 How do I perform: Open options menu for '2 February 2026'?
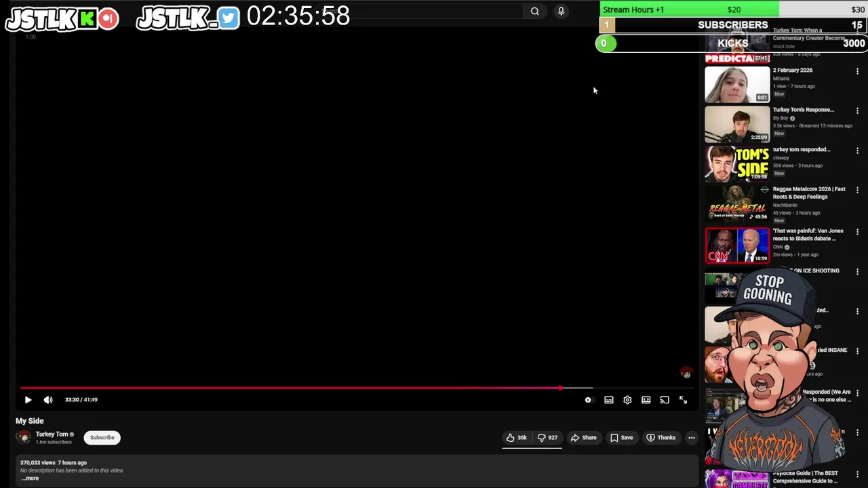pyautogui.click(x=857, y=71)
